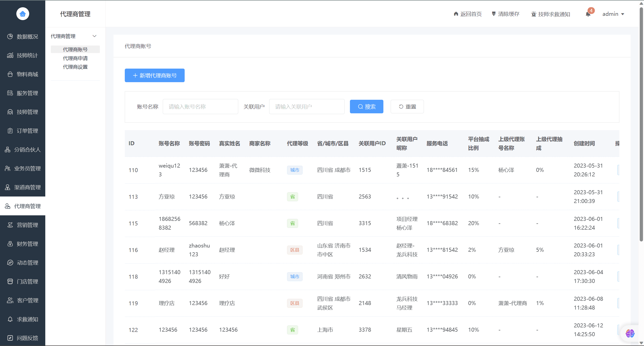Open 问题反馈 in the sidebar
644x346 pixels.
point(23,338)
